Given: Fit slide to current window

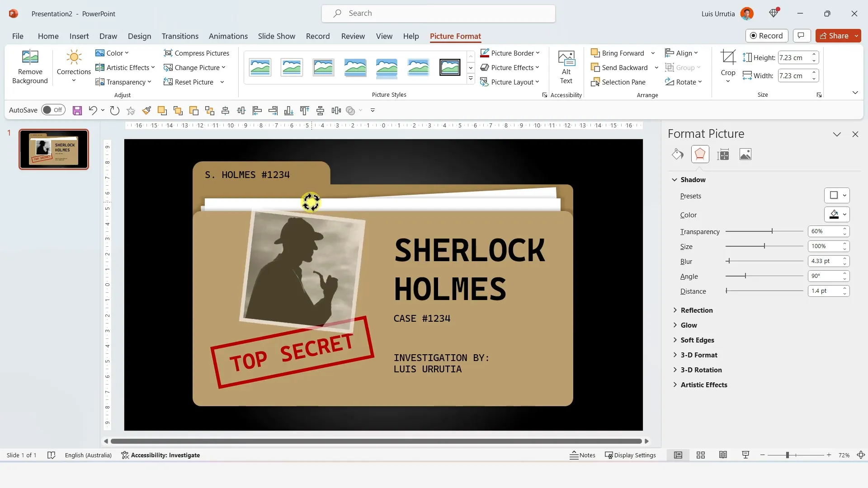Looking at the screenshot, I should 861,455.
